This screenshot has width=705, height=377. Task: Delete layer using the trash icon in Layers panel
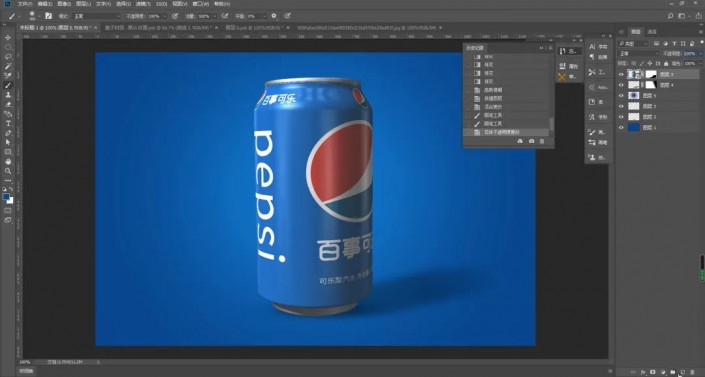pos(692,372)
